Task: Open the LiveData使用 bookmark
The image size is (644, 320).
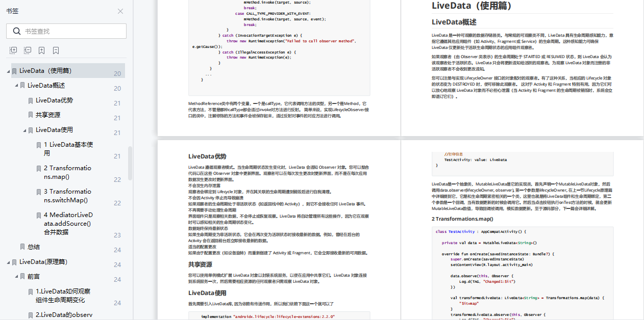Action: tap(55, 130)
